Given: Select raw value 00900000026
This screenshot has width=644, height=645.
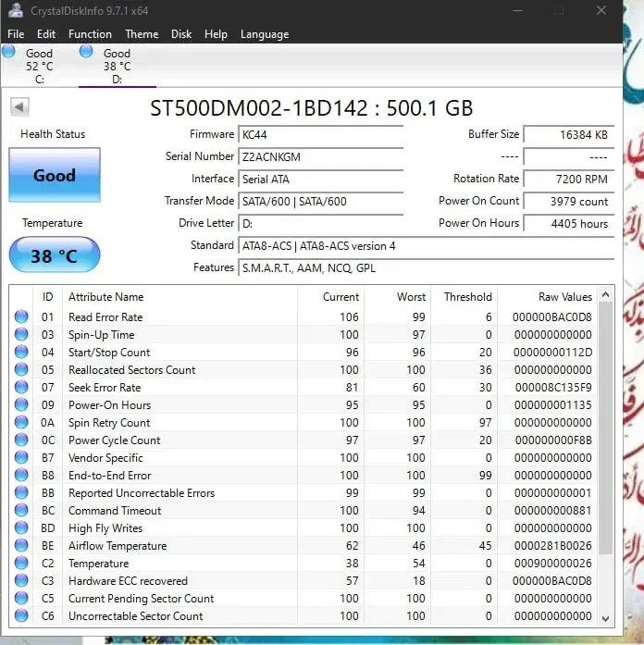Looking at the screenshot, I should (x=553, y=564).
